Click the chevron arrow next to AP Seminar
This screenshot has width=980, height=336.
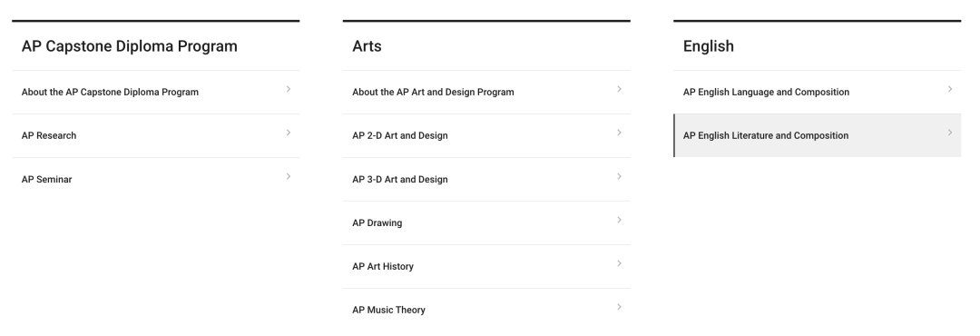coord(289,176)
